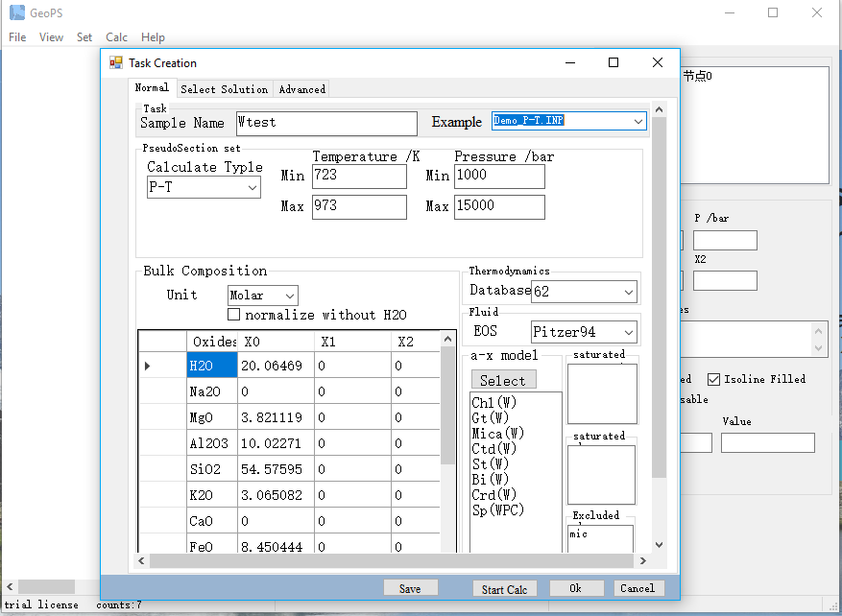Click the row selector arrow beside H2O
Image resolution: width=842 pixels, height=616 pixels.
click(147, 366)
